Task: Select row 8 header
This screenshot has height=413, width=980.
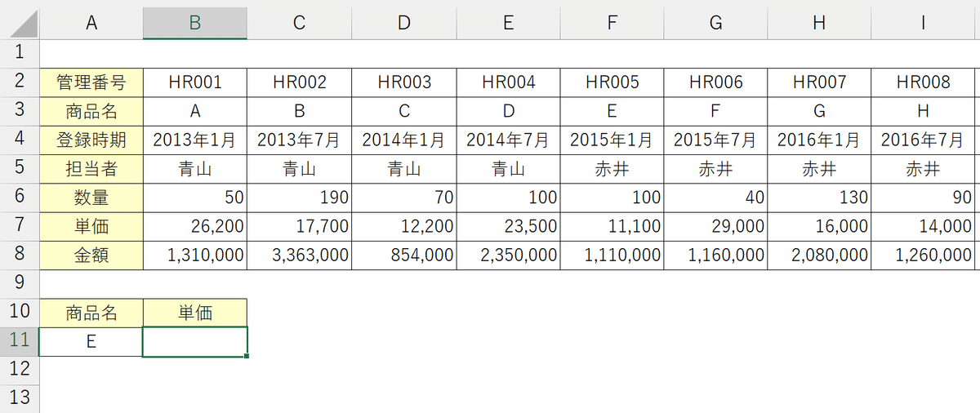Action: 20,255
